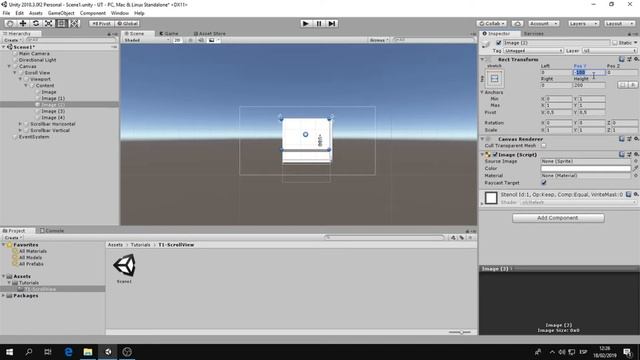640x360 pixels.
Task: Open Material object picker circle
Action: [x=635, y=176]
